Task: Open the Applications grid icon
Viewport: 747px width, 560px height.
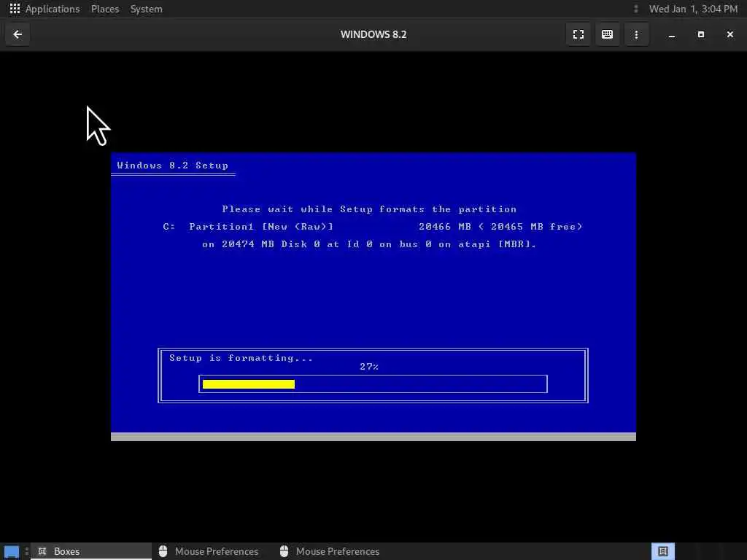Action: [x=15, y=9]
